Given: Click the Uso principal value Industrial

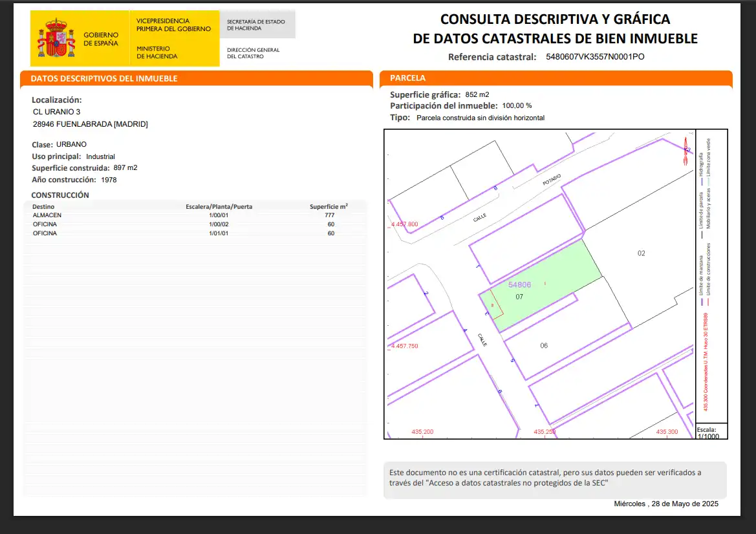Looking at the screenshot, I should point(100,156).
